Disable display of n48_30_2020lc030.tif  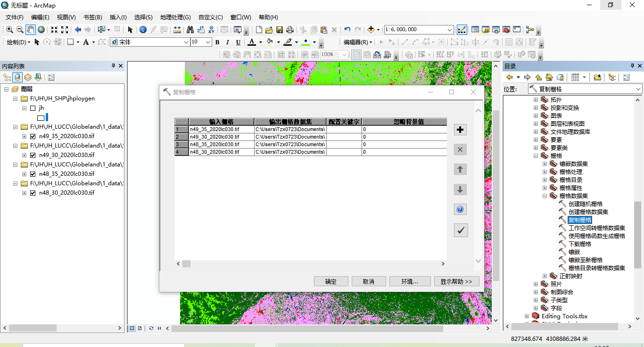click(x=33, y=192)
